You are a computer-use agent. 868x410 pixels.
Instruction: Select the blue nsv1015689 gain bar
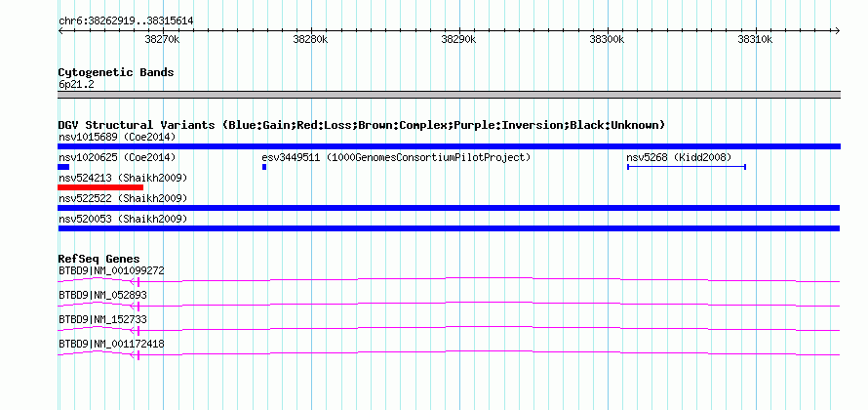[449, 146]
